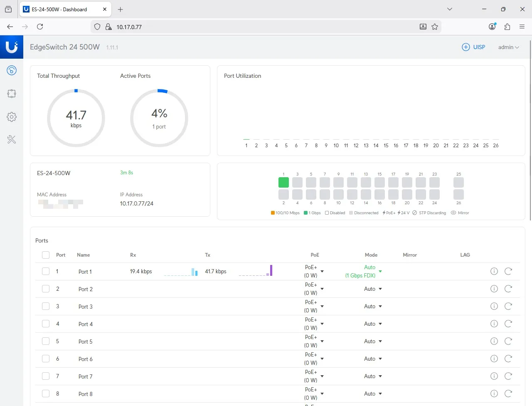
Task: Click the UISP button
Action: pos(474,47)
